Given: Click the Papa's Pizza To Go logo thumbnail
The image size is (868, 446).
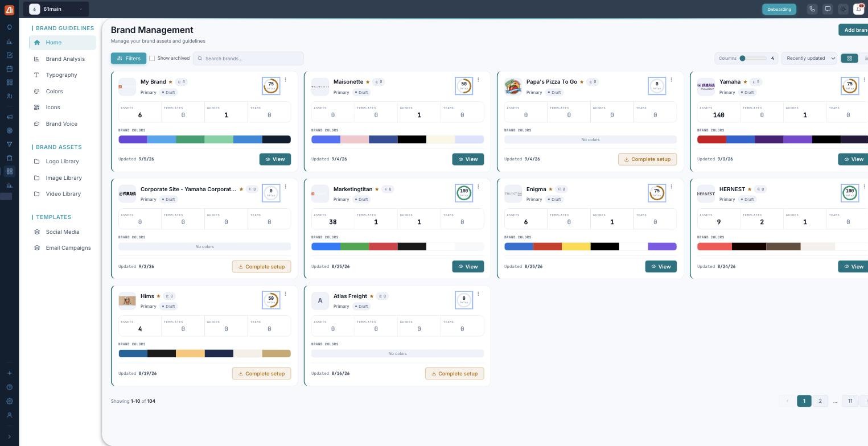Looking at the screenshot, I should click(513, 86).
